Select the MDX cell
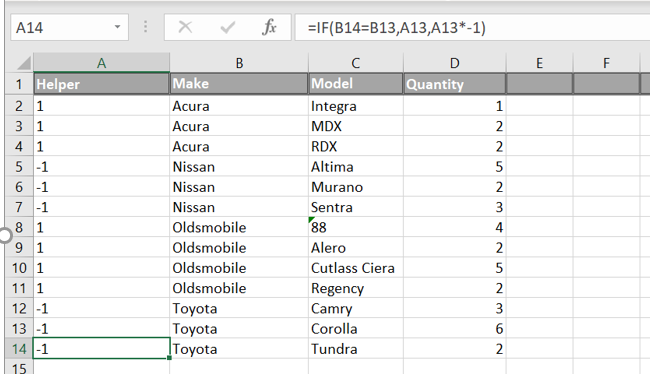 point(356,126)
